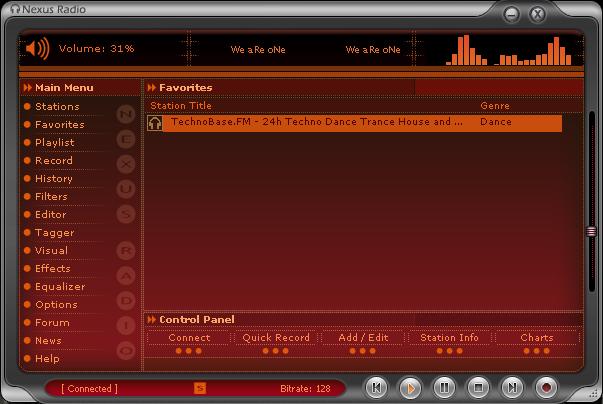Click the Charts button
The image size is (603, 404).
click(537, 338)
